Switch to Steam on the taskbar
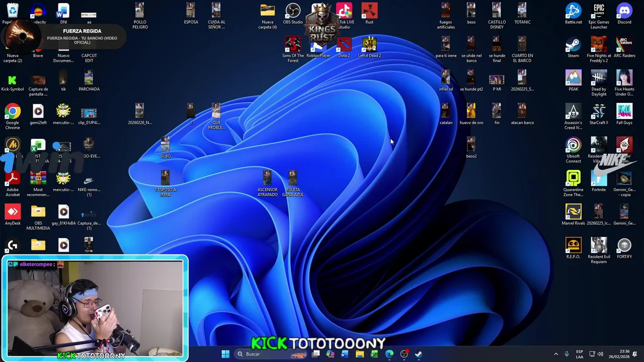Image resolution: width=644 pixels, height=362 pixels. click(x=419, y=354)
